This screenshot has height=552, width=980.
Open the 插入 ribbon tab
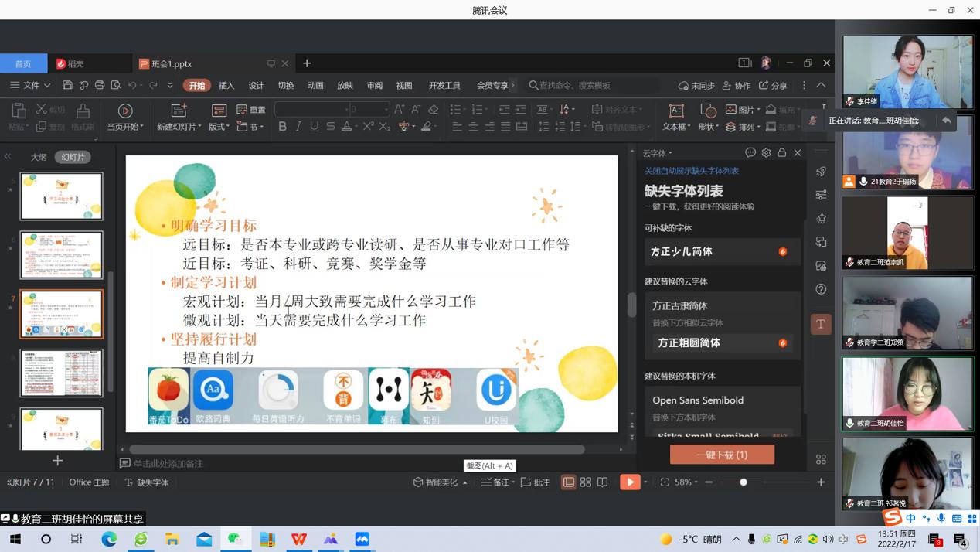coord(226,85)
